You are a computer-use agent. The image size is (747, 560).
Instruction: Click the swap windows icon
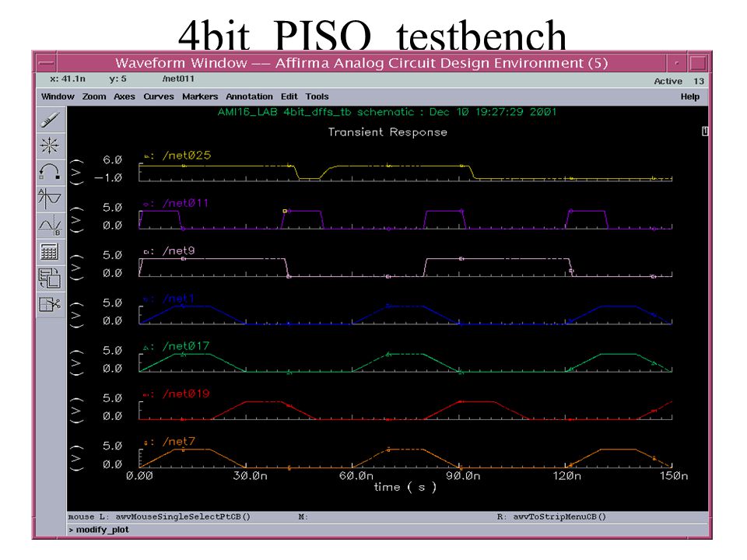coord(50,278)
